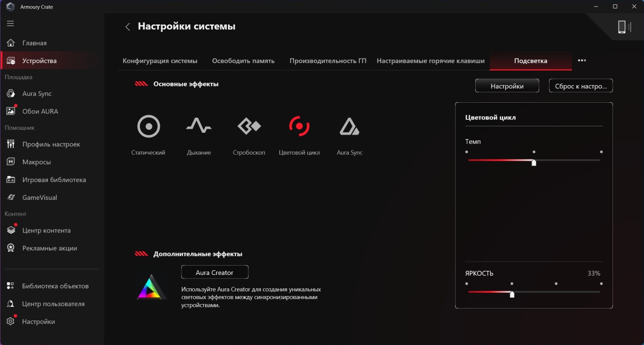
Task: Toggle the hamburger sidebar menu
Action: [10, 24]
